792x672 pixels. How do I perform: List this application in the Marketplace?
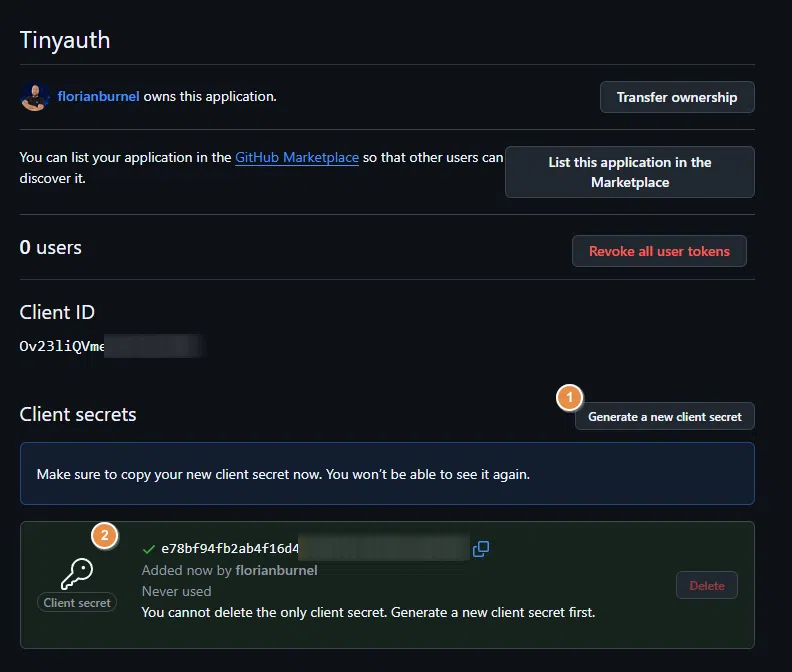pyautogui.click(x=630, y=172)
